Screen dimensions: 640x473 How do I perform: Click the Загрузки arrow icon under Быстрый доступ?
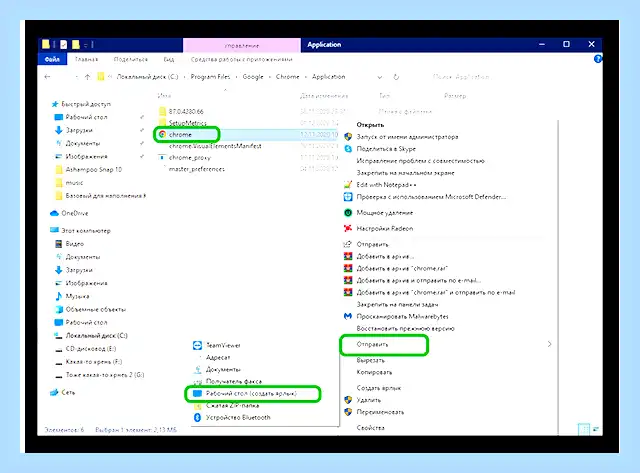point(59,130)
